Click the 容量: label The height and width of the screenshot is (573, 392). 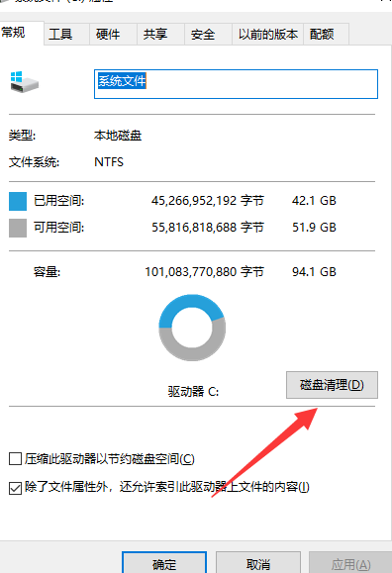click(47, 272)
